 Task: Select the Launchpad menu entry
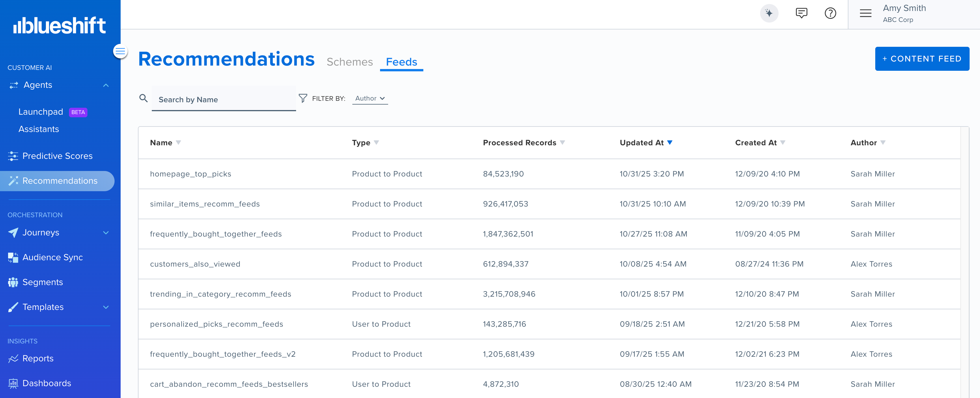[x=41, y=111]
